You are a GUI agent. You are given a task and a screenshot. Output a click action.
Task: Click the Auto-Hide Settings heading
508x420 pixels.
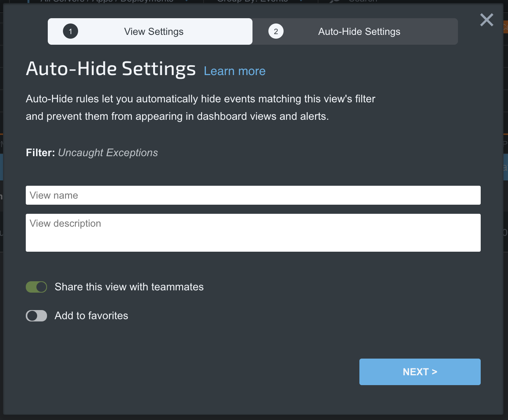pos(111,69)
